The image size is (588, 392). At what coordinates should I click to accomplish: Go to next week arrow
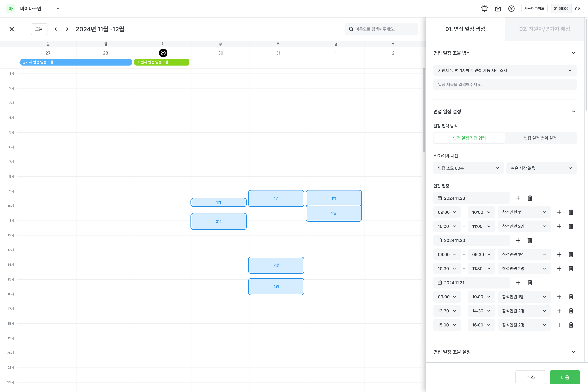coord(67,29)
